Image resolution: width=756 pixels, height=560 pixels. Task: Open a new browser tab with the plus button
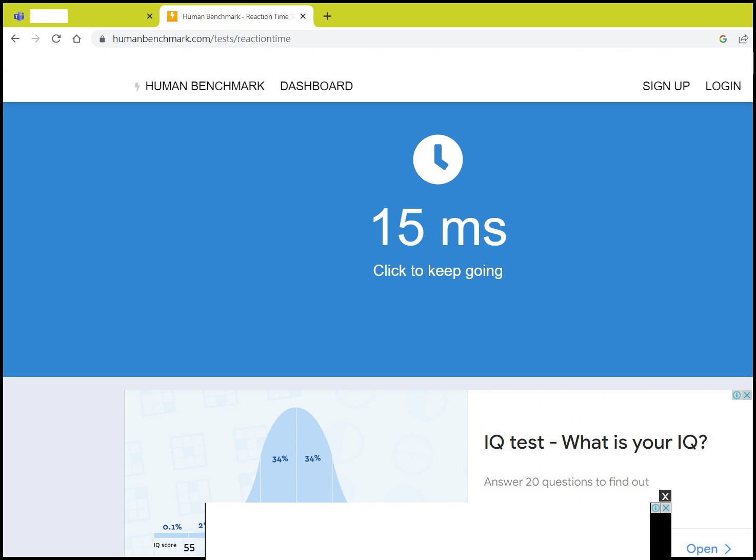point(327,16)
